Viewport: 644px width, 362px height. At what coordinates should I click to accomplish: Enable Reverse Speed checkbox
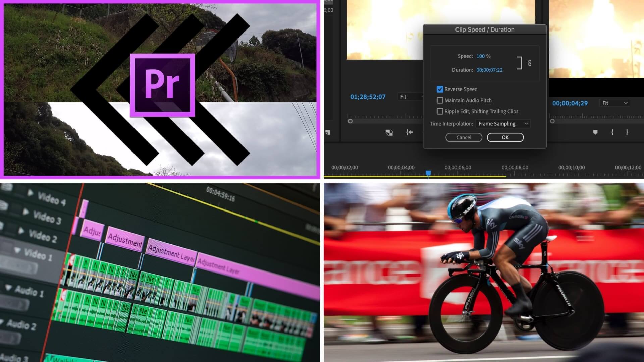coord(440,89)
